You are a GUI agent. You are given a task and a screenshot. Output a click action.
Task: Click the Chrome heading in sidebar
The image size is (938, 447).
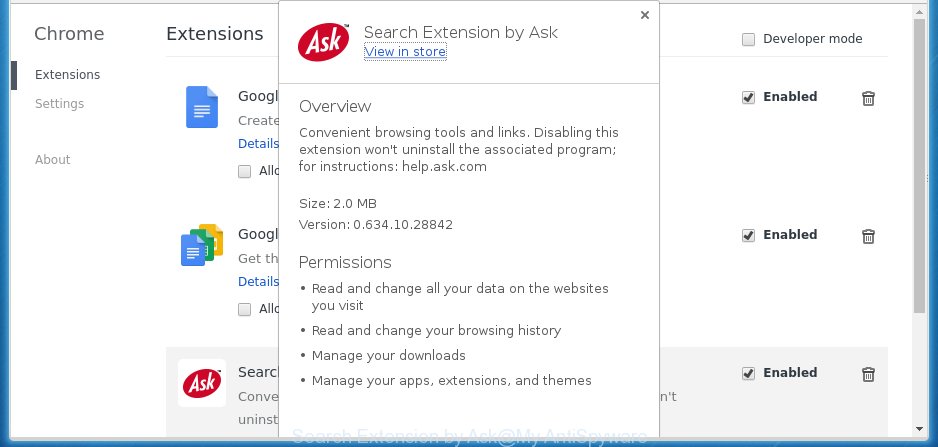[x=69, y=34]
